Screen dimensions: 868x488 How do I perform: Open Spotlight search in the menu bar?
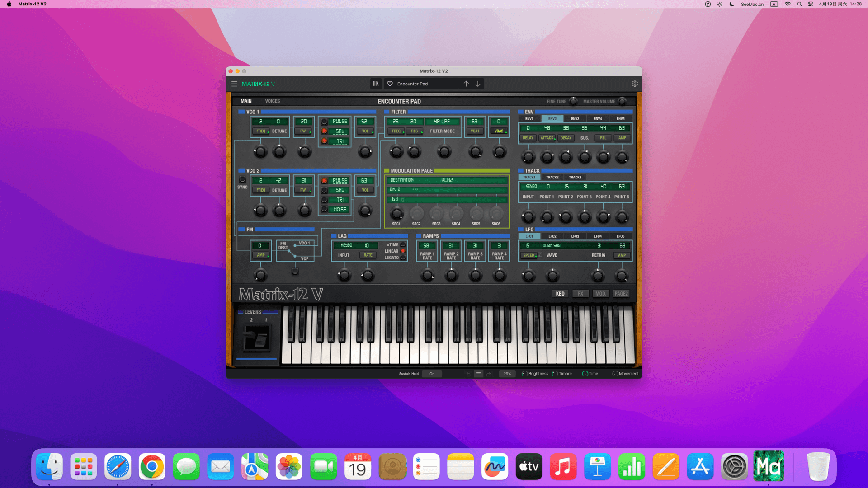point(799,4)
